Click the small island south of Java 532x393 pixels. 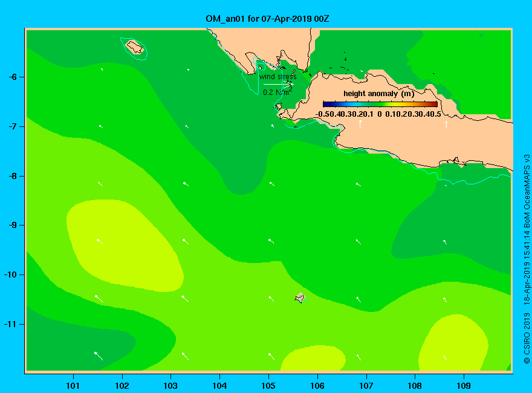[300, 298]
